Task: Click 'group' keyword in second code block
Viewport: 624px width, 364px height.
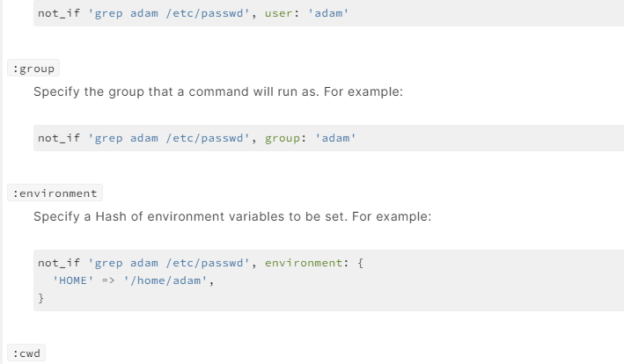Action: click(283, 138)
